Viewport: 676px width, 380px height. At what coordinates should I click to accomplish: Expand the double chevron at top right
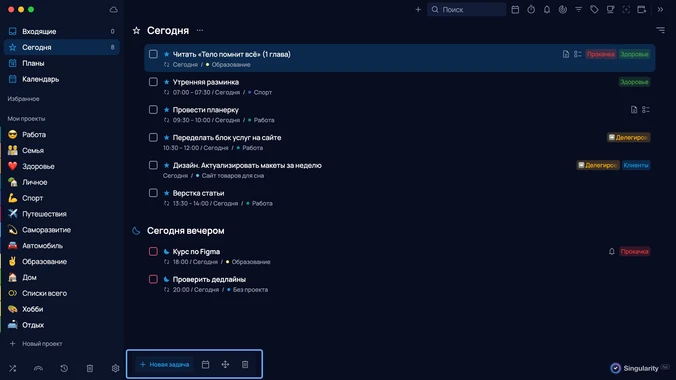click(x=660, y=9)
